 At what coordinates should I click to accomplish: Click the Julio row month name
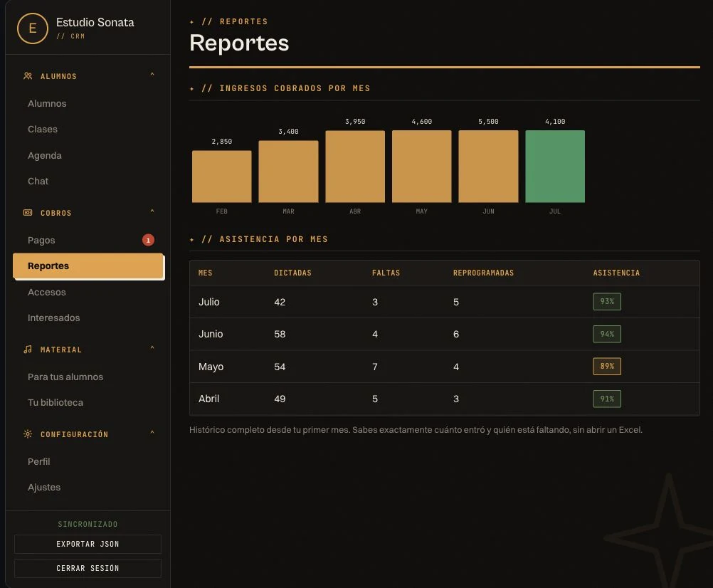coord(209,302)
